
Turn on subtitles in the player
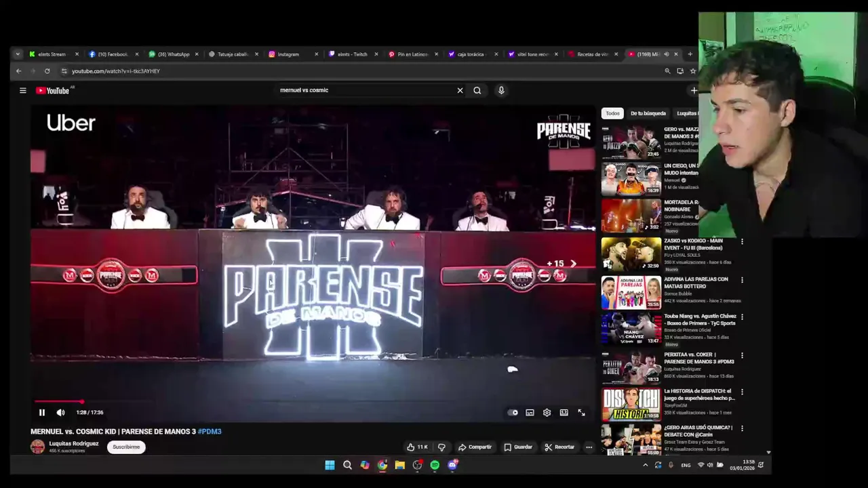pos(530,412)
